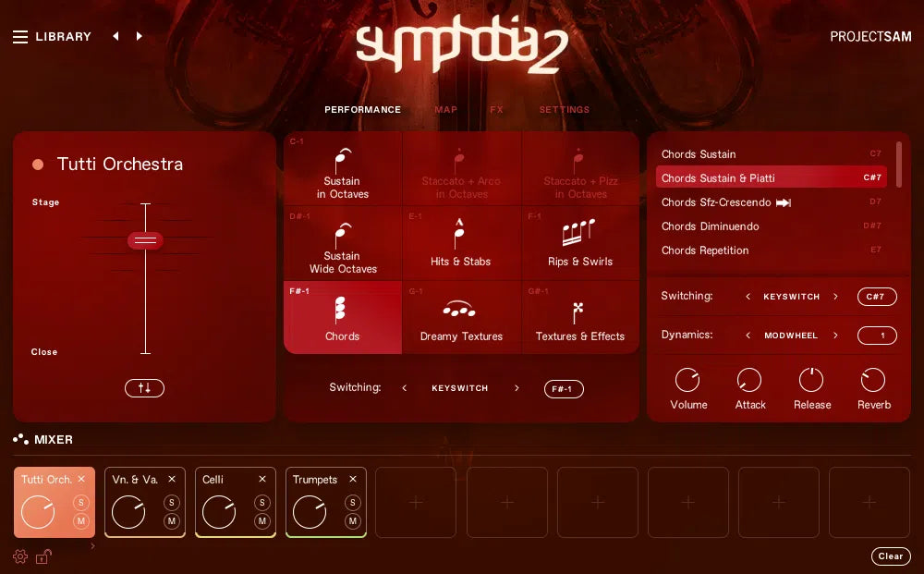This screenshot has height=574, width=924.
Task: Open Dreamy Textures articulation
Action: [x=461, y=317]
